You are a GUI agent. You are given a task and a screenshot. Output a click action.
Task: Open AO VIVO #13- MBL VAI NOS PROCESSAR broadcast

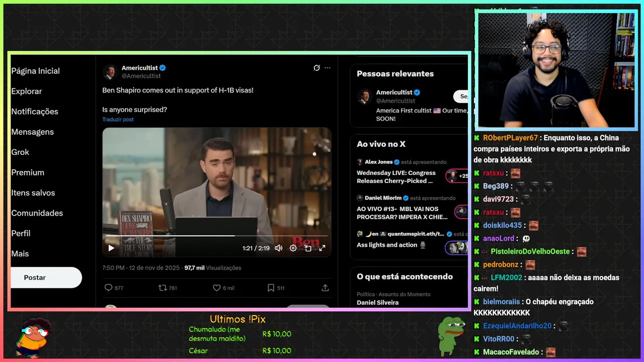coord(402,213)
